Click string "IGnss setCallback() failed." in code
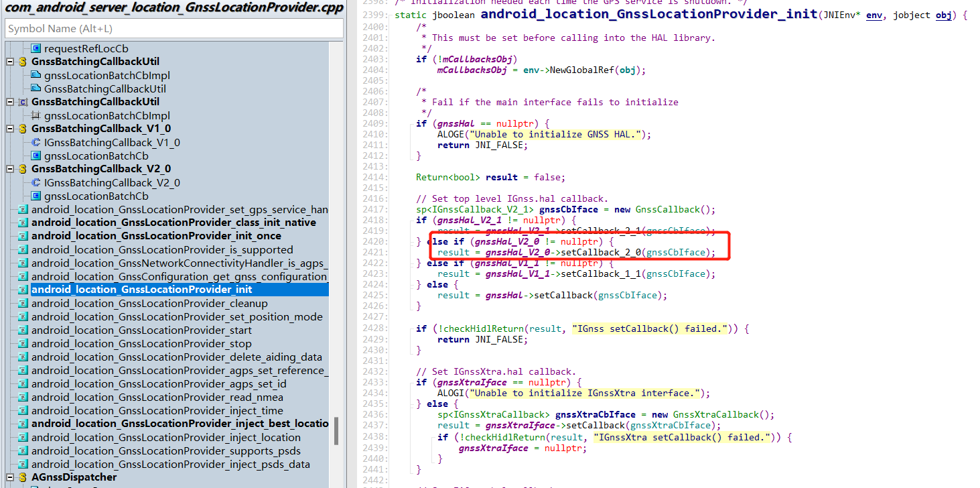Viewport: 980px width, 488px height. point(649,328)
